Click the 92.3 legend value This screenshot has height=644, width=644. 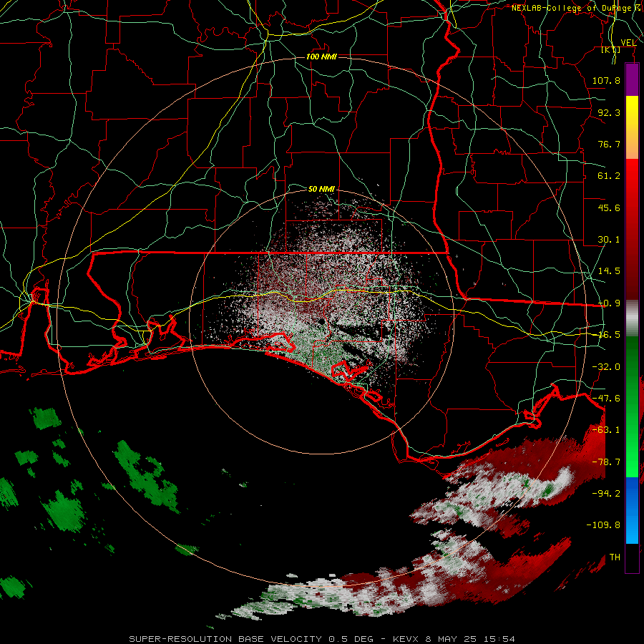tap(609, 112)
